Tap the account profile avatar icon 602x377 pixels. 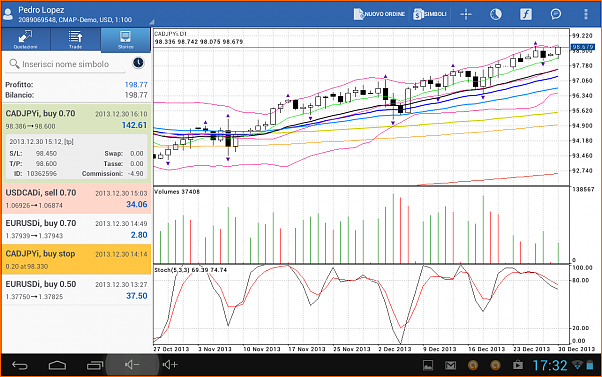pyautogui.click(x=8, y=14)
